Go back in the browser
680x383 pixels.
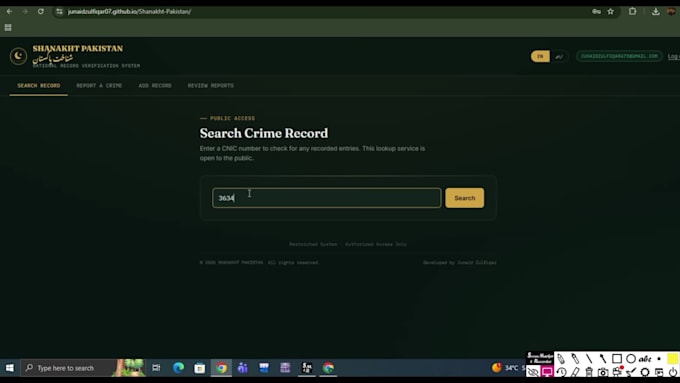tap(9, 11)
